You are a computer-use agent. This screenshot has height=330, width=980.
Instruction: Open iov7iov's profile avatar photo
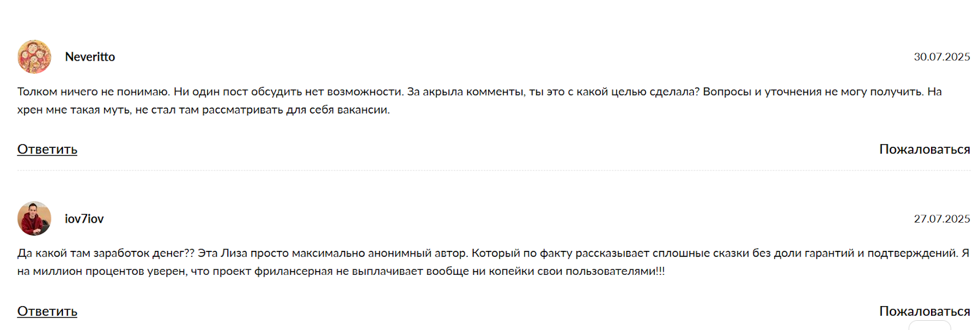34,218
